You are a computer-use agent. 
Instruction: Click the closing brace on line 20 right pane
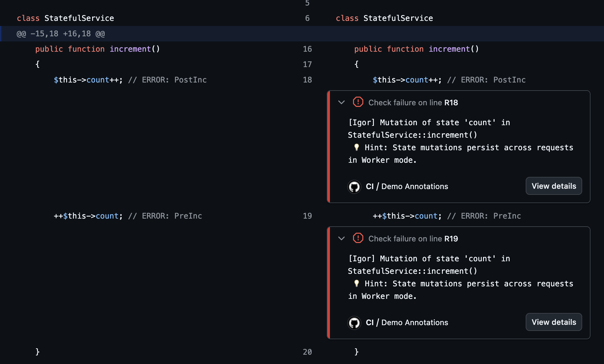pos(357,352)
